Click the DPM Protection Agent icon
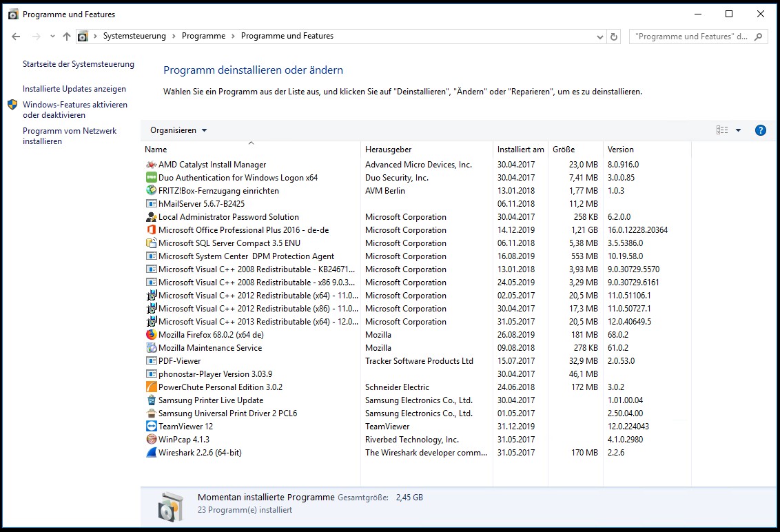This screenshot has height=532, width=780. (x=151, y=256)
